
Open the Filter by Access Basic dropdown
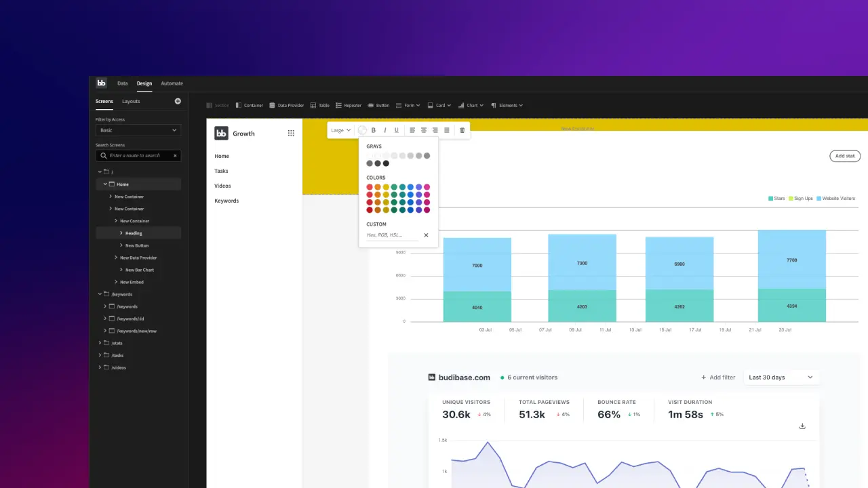(138, 130)
